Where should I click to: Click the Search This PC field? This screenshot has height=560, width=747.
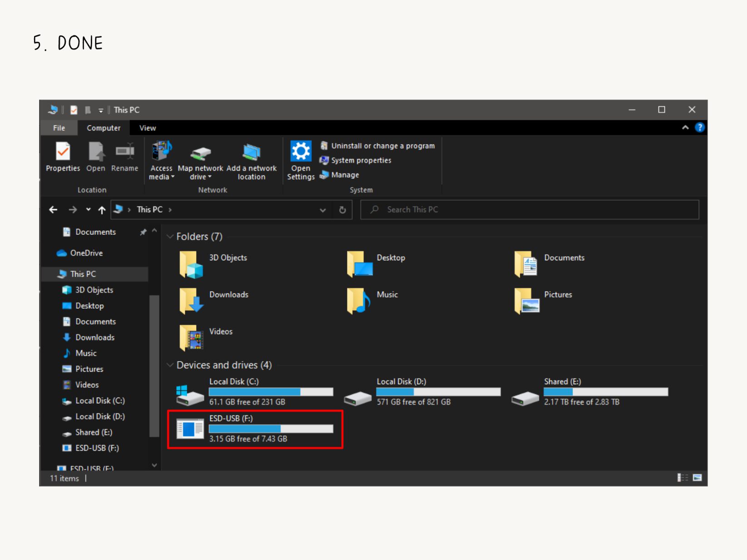coord(529,210)
